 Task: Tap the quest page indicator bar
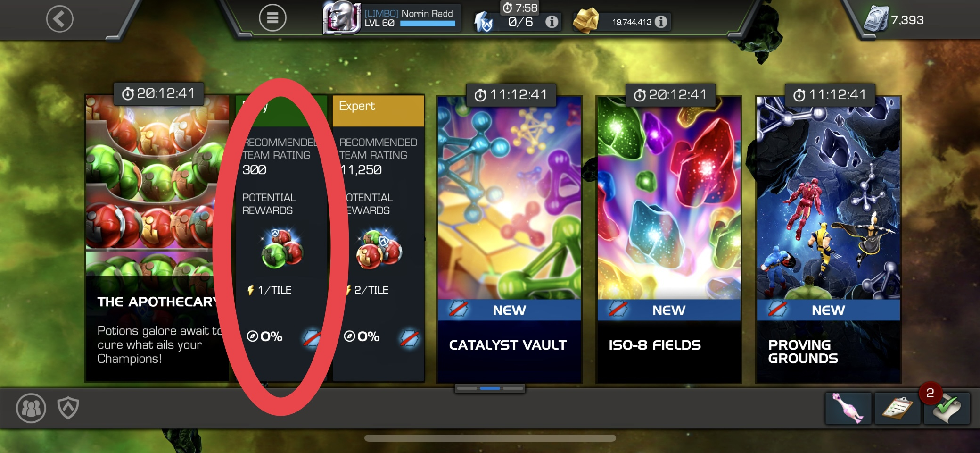pyautogui.click(x=490, y=388)
